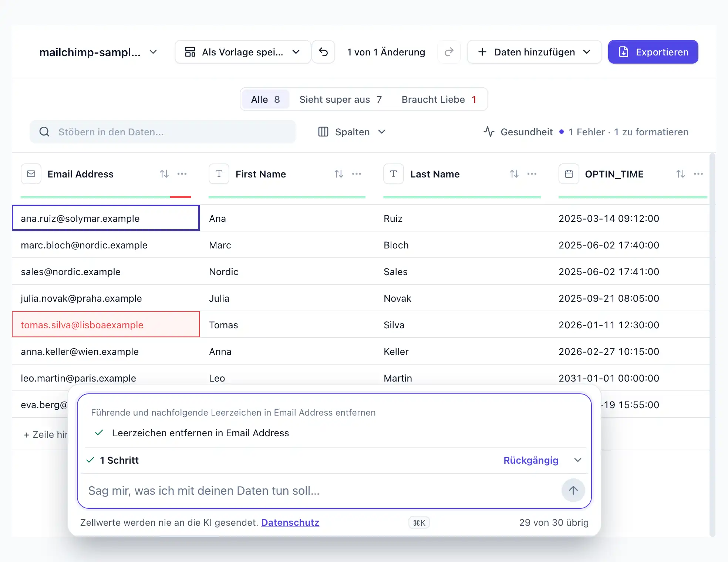Click the undo arrow button

(x=323, y=52)
